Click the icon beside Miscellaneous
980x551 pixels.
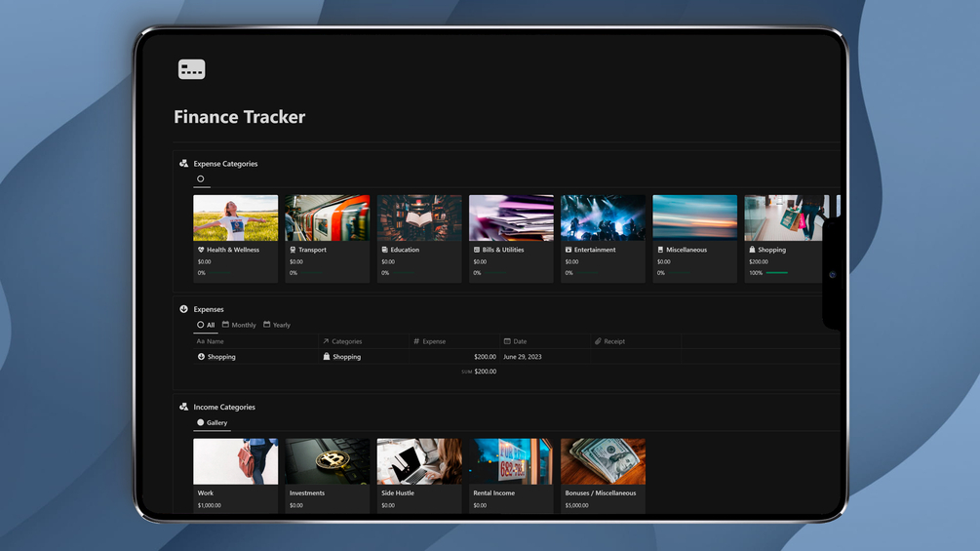pos(660,250)
